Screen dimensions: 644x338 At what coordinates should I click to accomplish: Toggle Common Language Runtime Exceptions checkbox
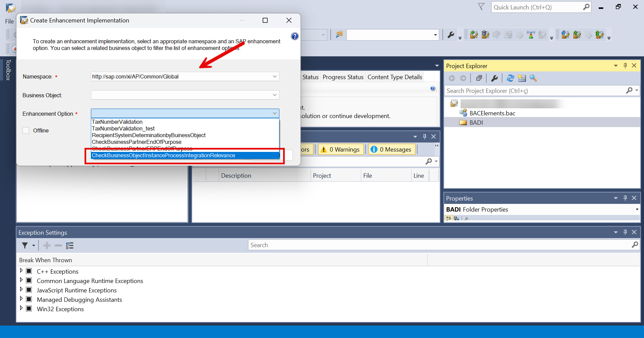29,280
